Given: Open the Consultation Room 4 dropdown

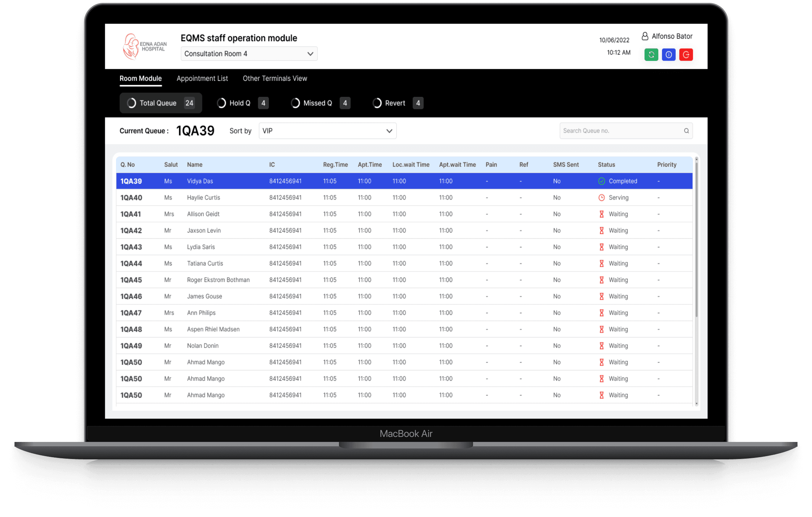Looking at the screenshot, I should (x=249, y=54).
